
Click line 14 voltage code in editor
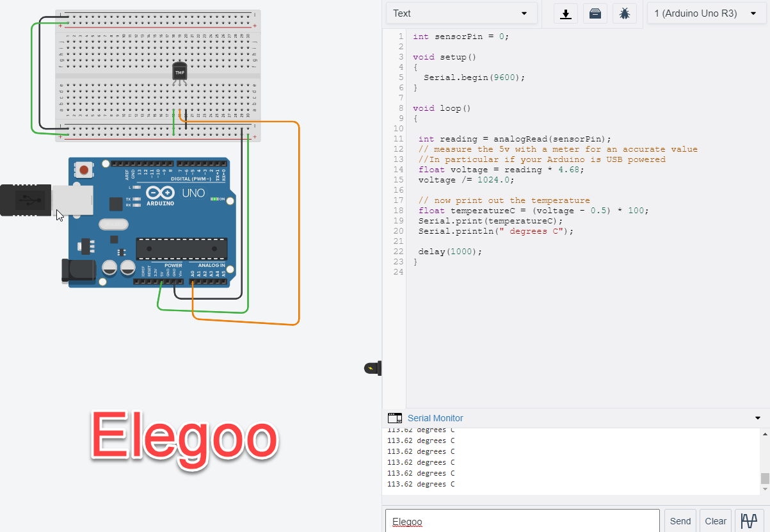pyautogui.click(x=501, y=170)
